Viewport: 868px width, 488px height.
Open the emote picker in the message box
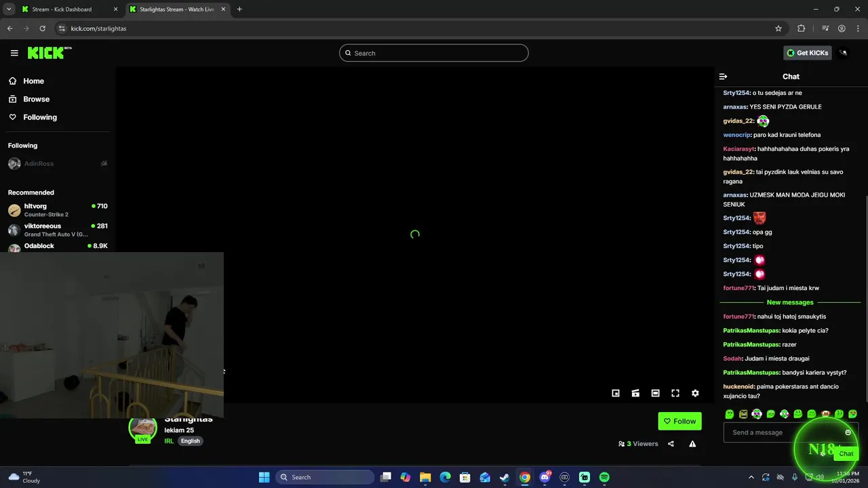pyautogui.click(x=848, y=432)
